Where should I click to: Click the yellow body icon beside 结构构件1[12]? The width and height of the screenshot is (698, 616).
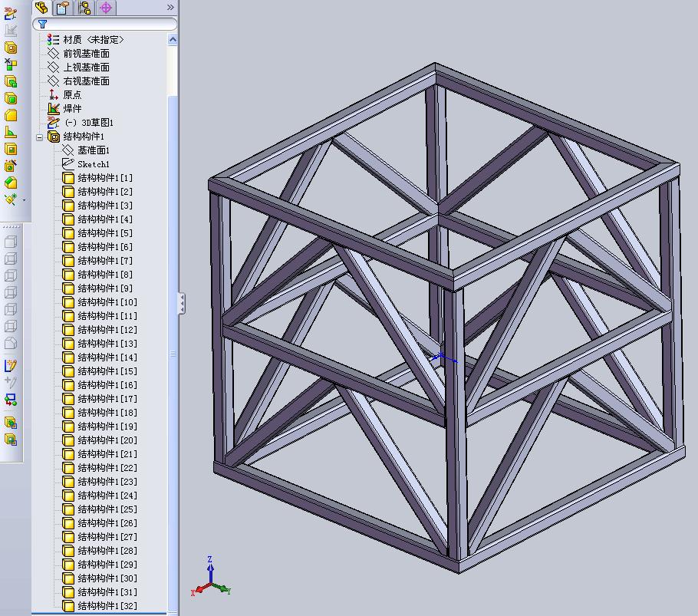(x=68, y=330)
